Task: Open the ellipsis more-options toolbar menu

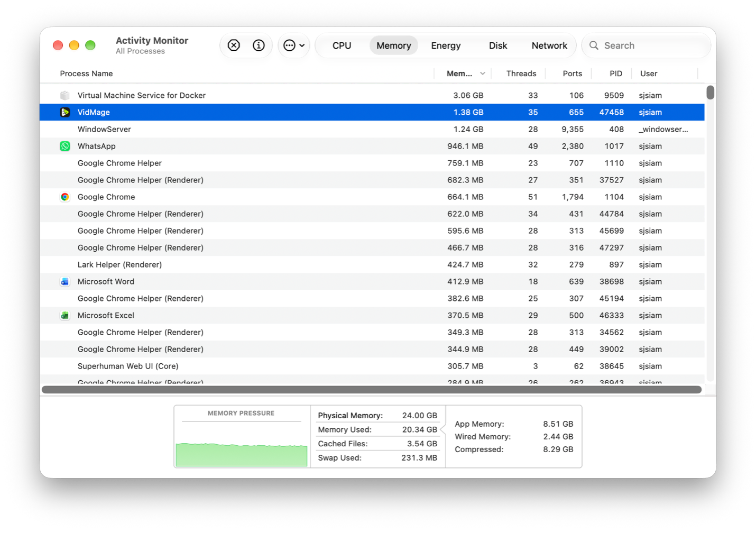Action: click(294, 45)
